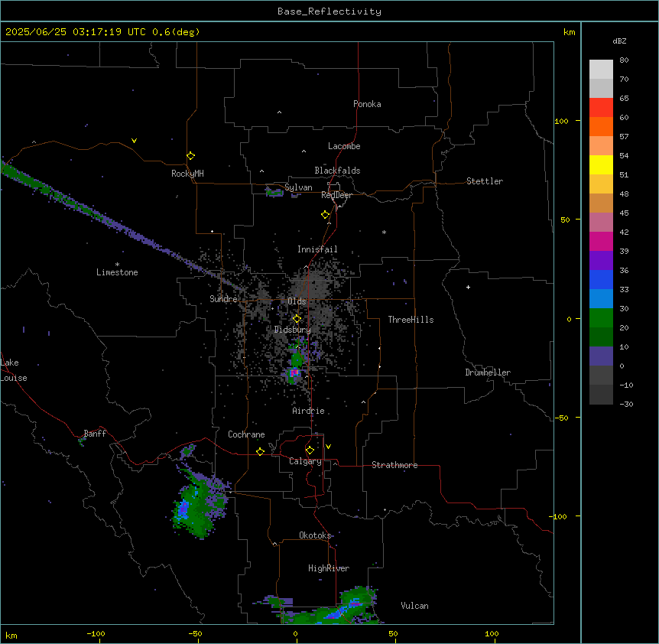This screenshot has width=659, height=644.
Task: Click the -50 tick label on right axis
Action: click(x=561, y=418)
